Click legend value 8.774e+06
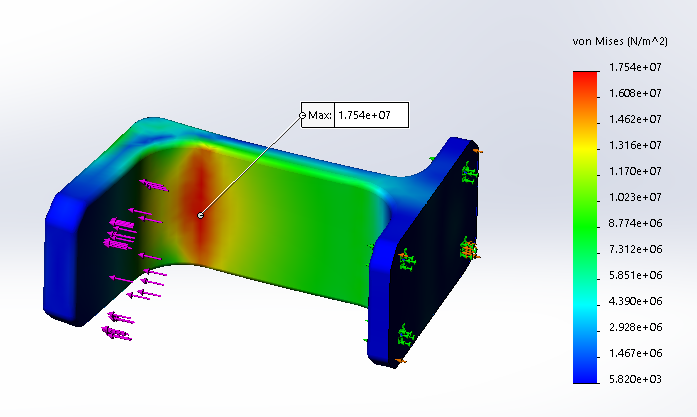Image resolution: width=697 pixels, height=417 pixels. [x=635, y=223]
